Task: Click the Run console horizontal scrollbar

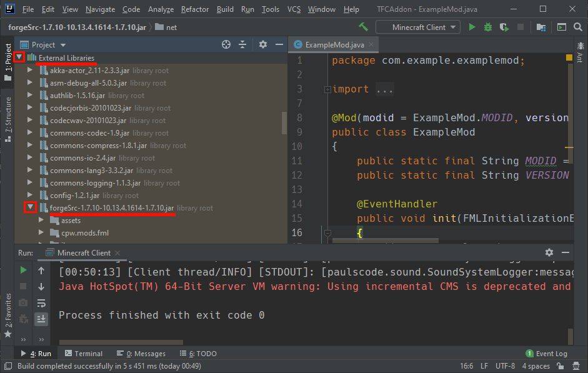Action: [121, 342]
